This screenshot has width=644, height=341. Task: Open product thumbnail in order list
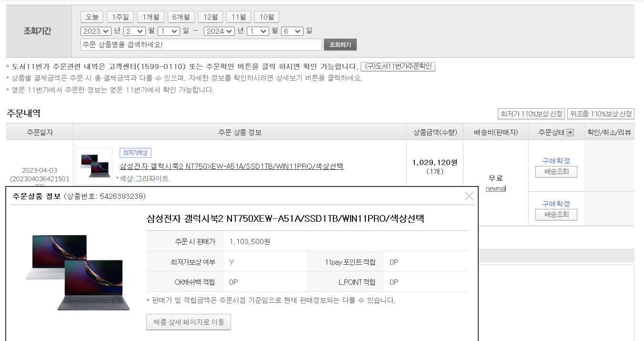[94, 166]
